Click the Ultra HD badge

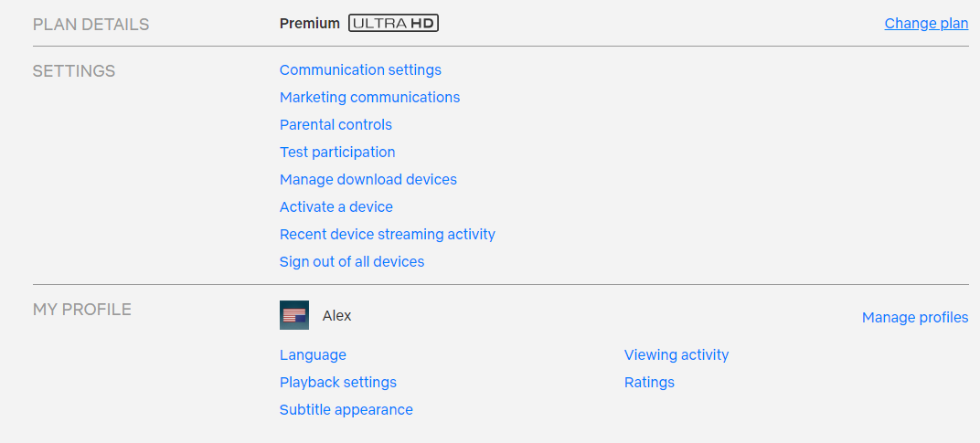(x=393, y=24)
